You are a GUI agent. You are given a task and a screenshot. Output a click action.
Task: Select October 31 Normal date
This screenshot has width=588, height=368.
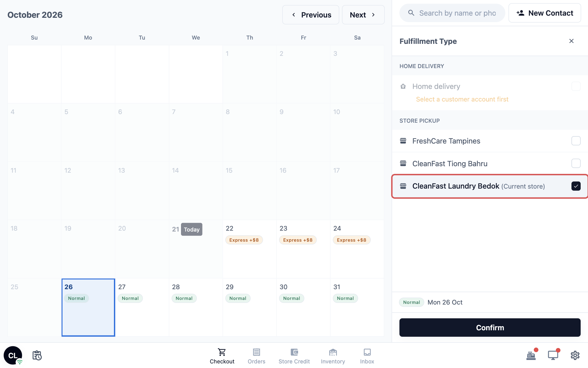[x=357, y=307]
